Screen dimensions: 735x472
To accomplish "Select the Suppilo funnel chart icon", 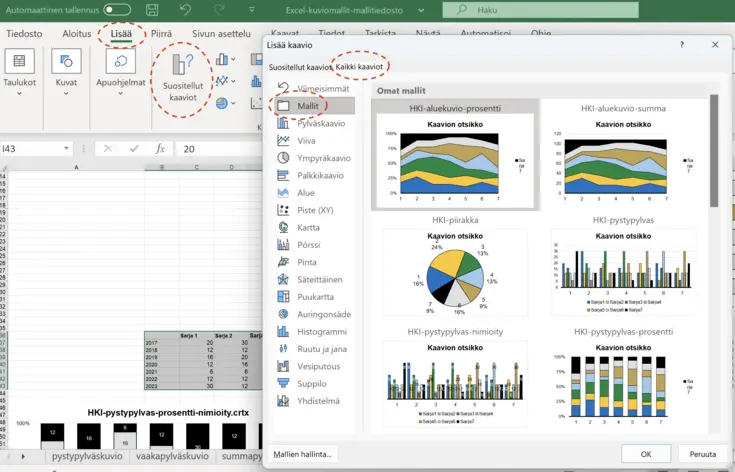I will (x=283, y=383).
